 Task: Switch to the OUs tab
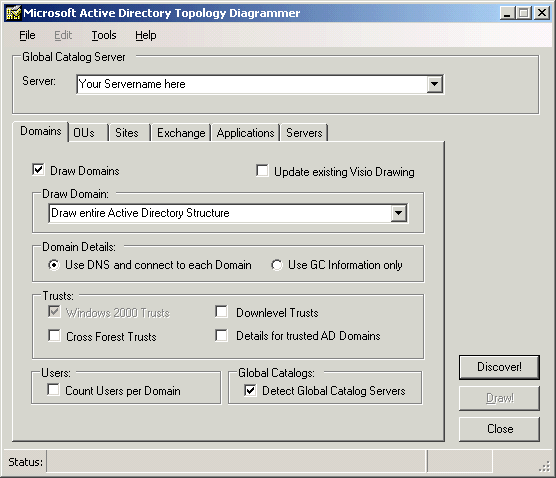point(88,133)
